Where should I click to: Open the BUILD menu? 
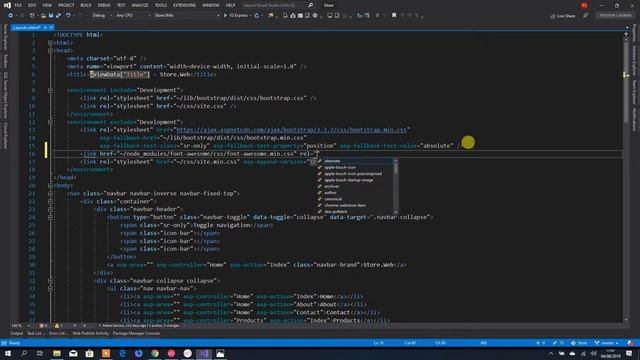tap(86, 5)
